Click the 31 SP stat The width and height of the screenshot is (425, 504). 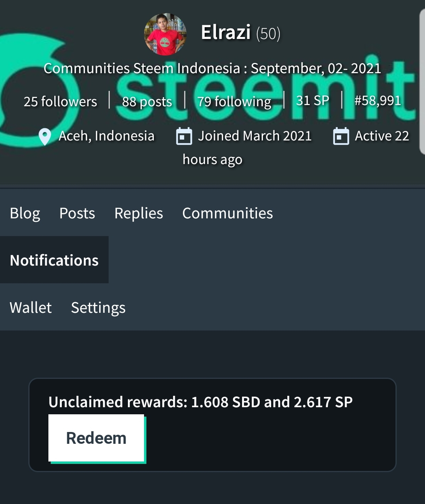312,101
